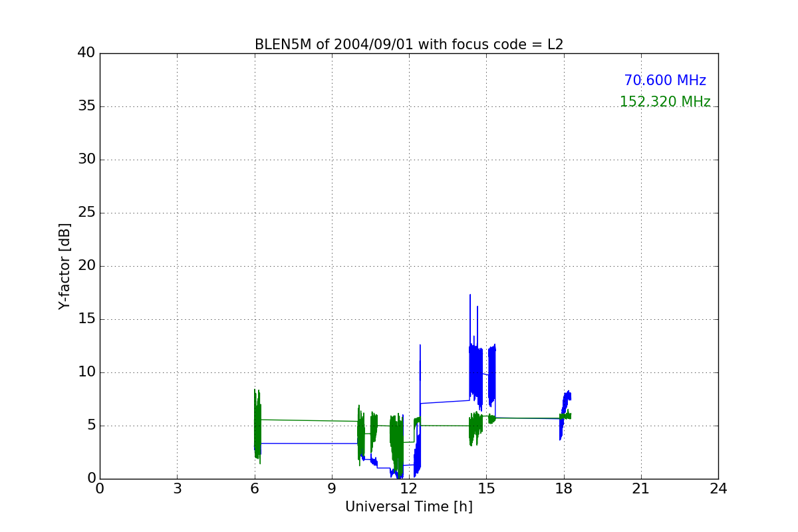Image resolution: width=798 pixels, height=532 pixels.
Task: Click the x-axis tick label '6'
Action: 254,489
